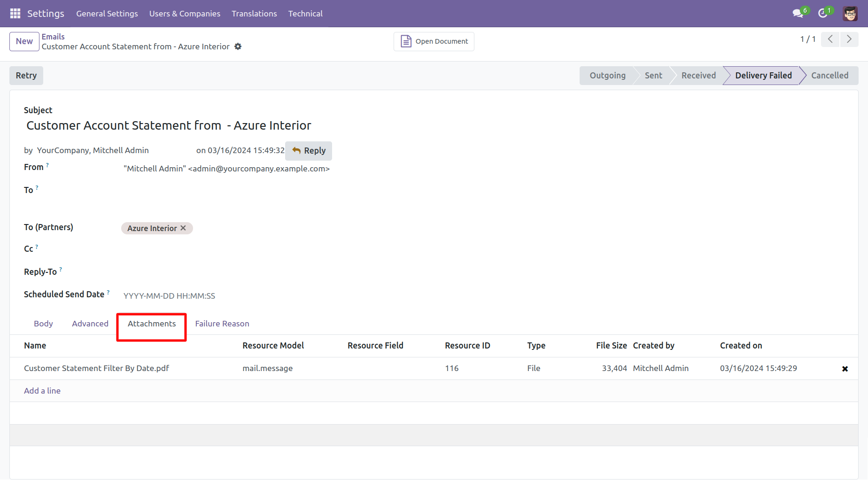Remove Azure Interior partner tag
The width and height of the screenshot is (868, 480).
click(183, 228)
